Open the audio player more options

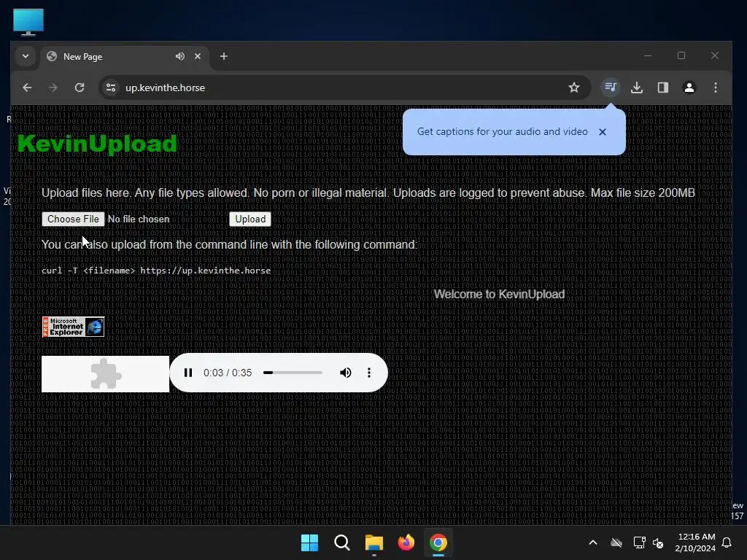tap(368, 373)
